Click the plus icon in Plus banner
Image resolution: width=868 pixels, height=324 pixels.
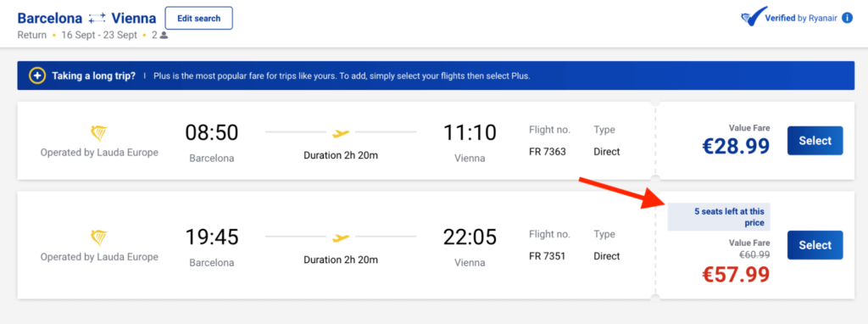[37, 75]
